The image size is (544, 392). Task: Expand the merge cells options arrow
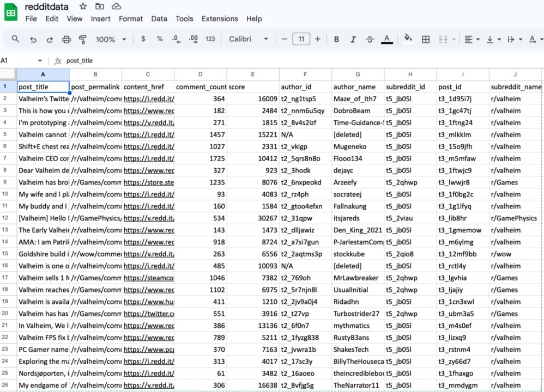coord(454,39)
